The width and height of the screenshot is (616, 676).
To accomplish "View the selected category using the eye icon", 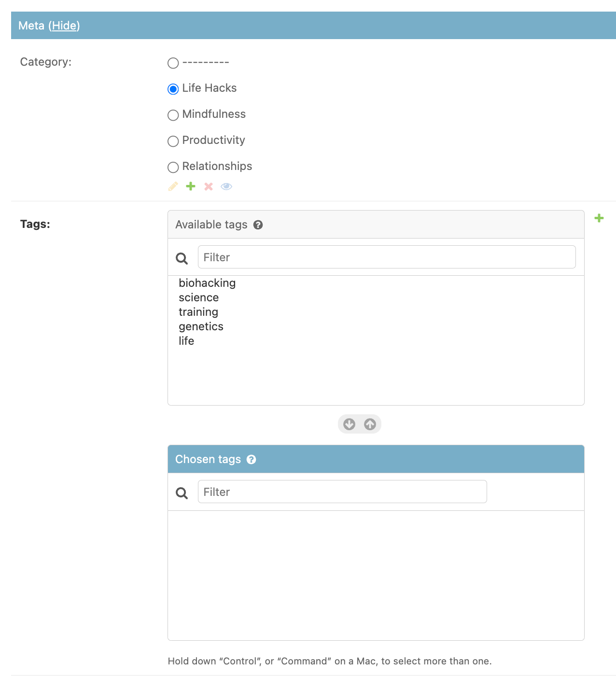I will [x=226, y=186].
